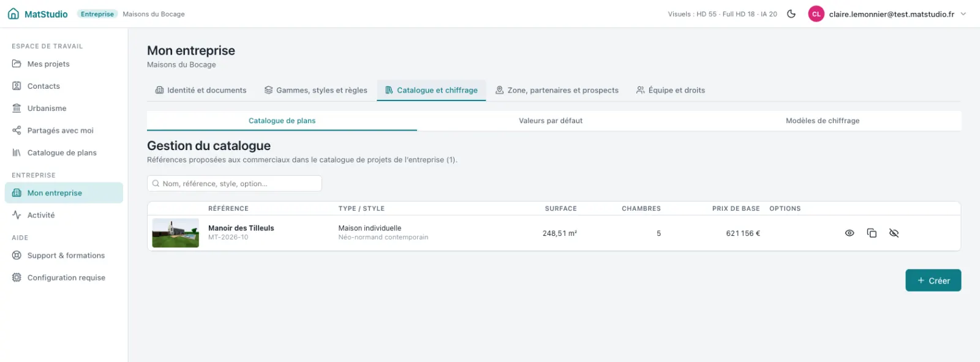980x362 pixels.
Task: Open the Modèles de chiffrage sub-tab
Action: coord(823,121)
